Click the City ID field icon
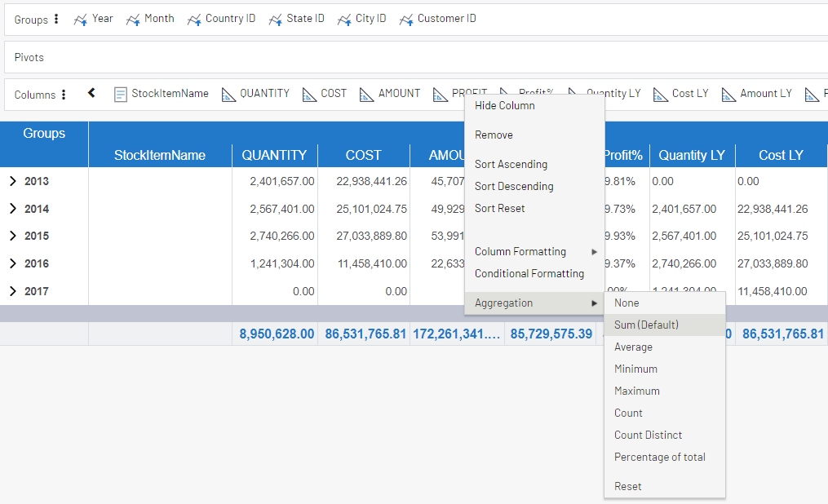Screen dimensions: 828x504 [343, 18]
